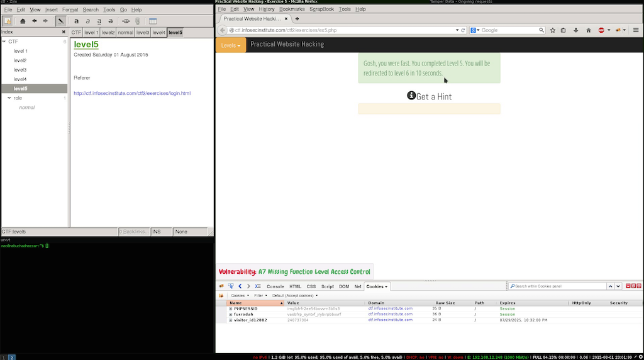This screenshot has height=360, width=644.
Task: Open Adblock Plus dropdown arrow
Action: [x=609, y=30]
